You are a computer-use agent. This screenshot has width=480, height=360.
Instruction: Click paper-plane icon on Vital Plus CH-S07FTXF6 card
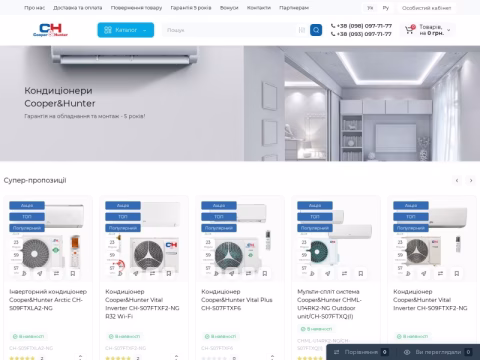pos(232,273)
